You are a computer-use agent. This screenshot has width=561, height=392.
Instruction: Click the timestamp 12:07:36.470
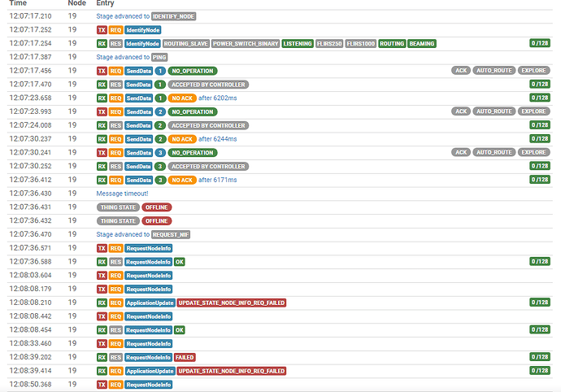[30, 234]
